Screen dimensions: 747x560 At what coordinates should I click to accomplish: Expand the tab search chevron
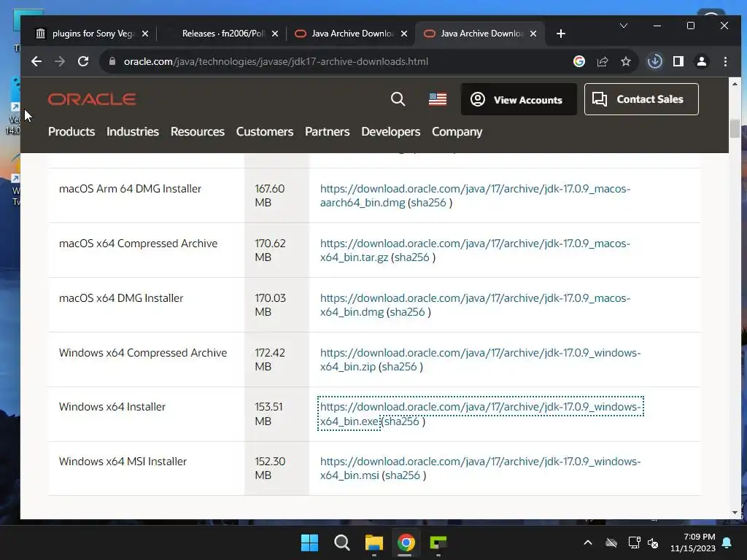click(623, 26)
